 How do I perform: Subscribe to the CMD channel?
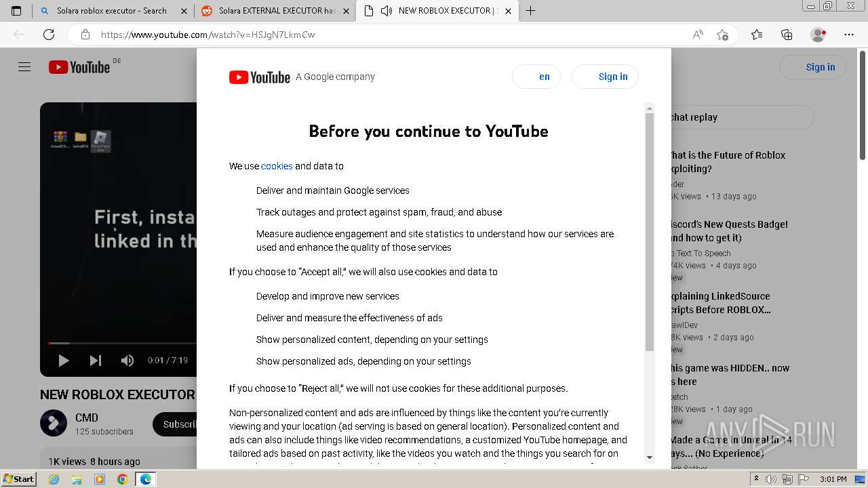click(175, 424)
